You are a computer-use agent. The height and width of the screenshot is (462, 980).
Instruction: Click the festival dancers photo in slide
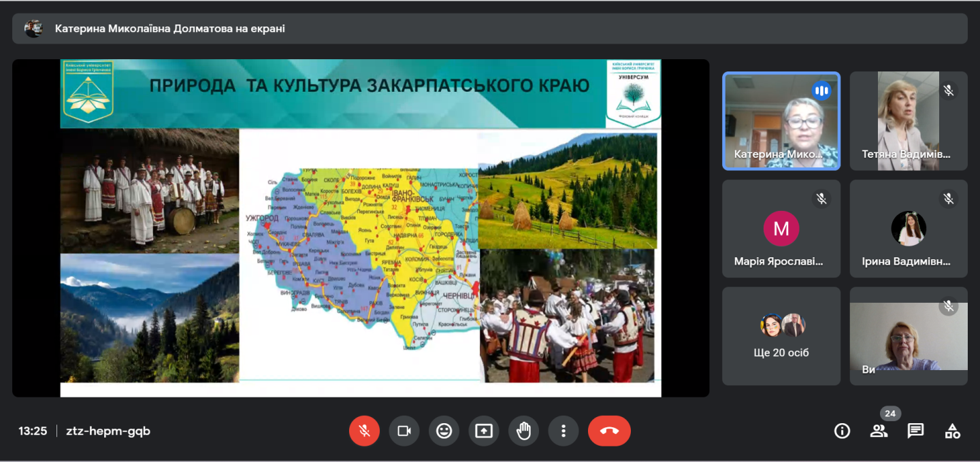click(568, 316)
